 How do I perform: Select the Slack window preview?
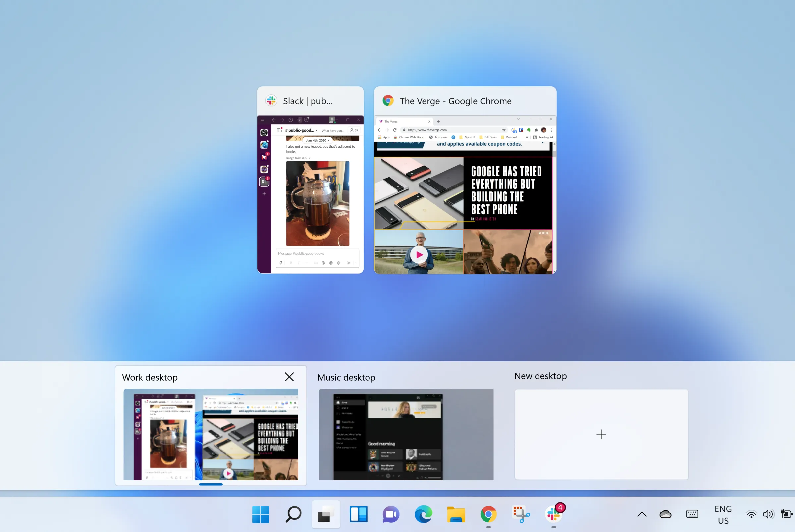click(x=310, y=180)
